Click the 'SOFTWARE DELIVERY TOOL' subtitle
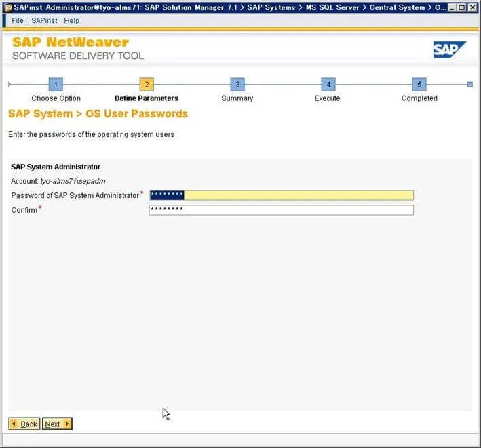Image resolution: width=481 pixels, height=448 pixels. tap(78, 56)
